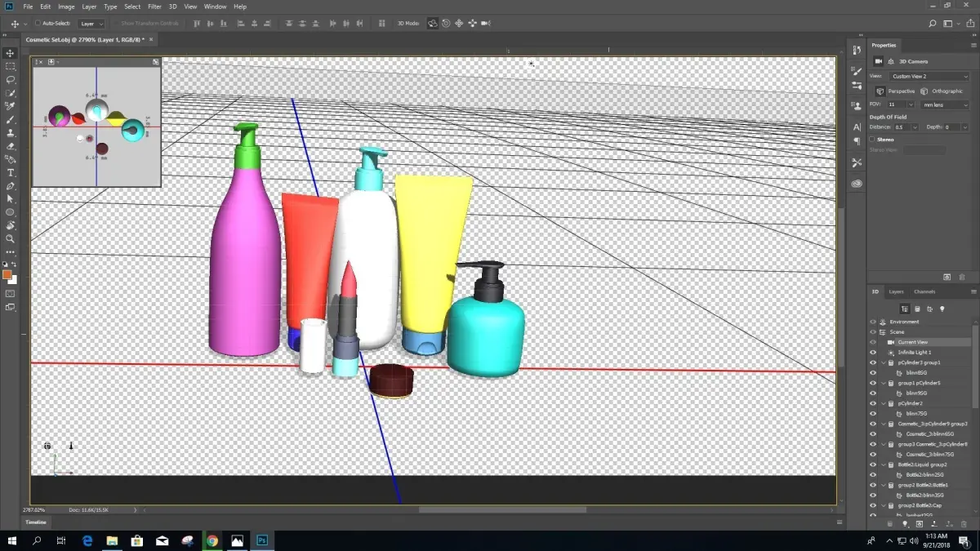Click the Rotate 3D Object mode icon

click(432, 24)
